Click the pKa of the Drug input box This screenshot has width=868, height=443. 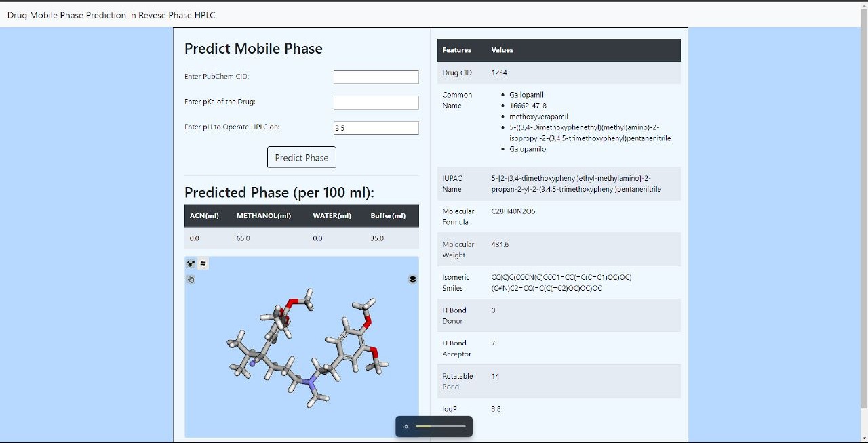coord(376,102)
